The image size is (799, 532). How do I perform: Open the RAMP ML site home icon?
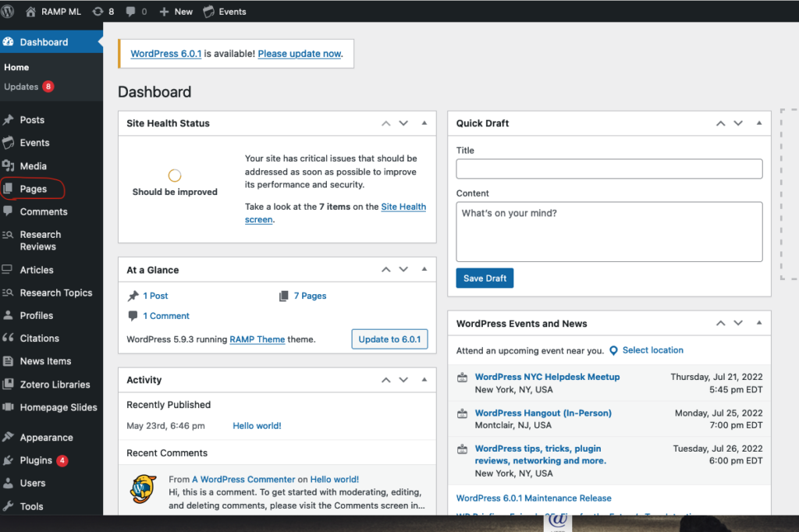coord(30,12)
